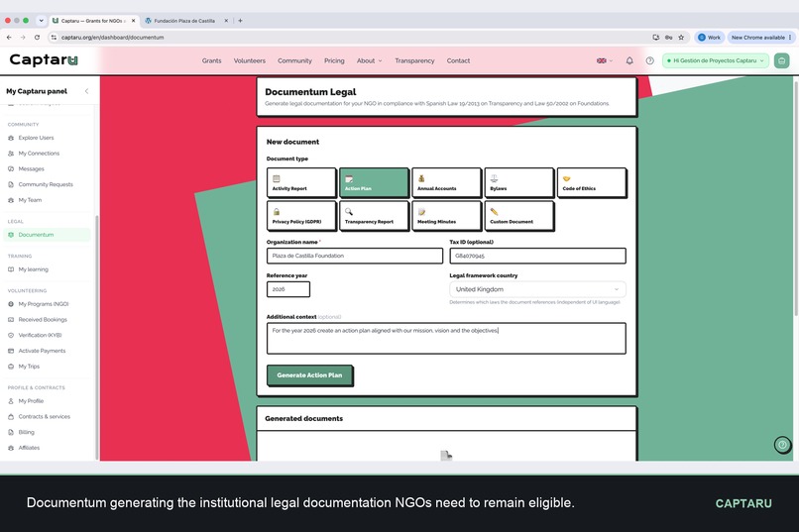Screen dimensions: 799x532
Task: Click the Tax ID input field
Action: (x=537, y=256)
